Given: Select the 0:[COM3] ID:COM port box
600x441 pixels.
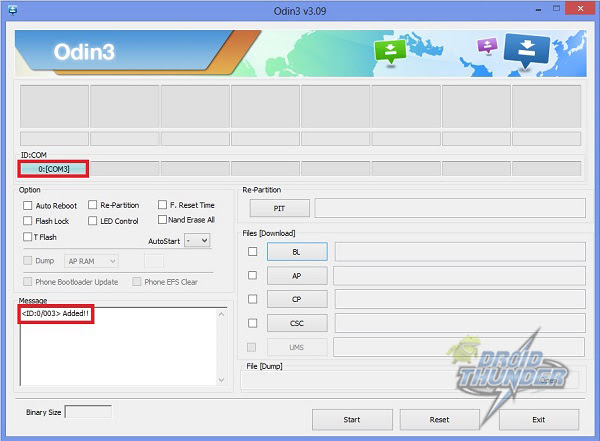Looking at the screenshot, I should [x=54, y=169].
